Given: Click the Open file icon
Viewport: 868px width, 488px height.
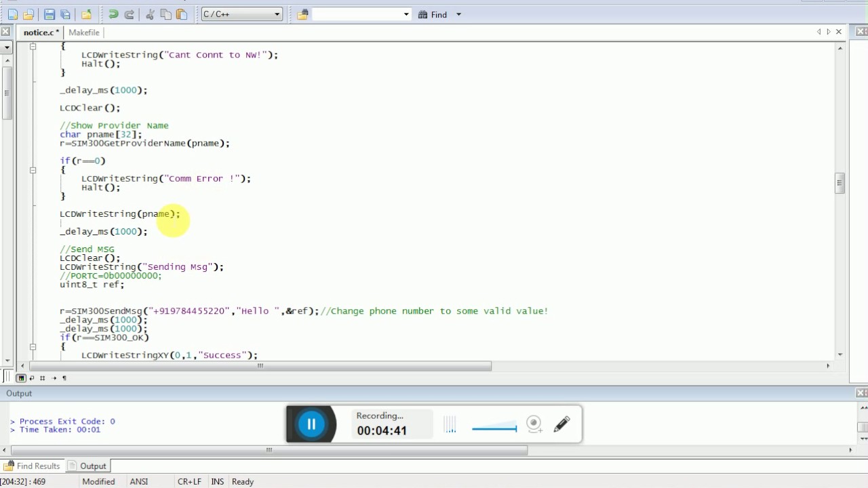Looking at the screenshot, I should click(x=28, y=14).
